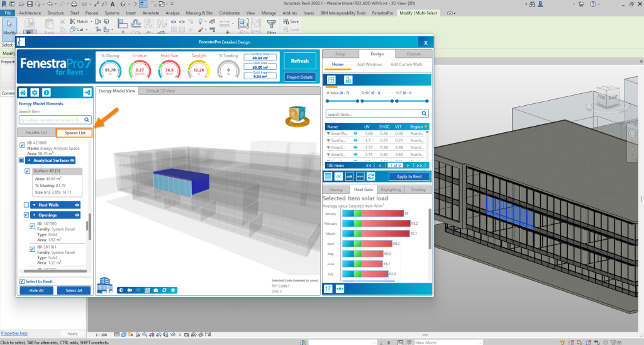
Task: Click the checkered transparency icon in viewer toolbar
Action: [147, 290]
